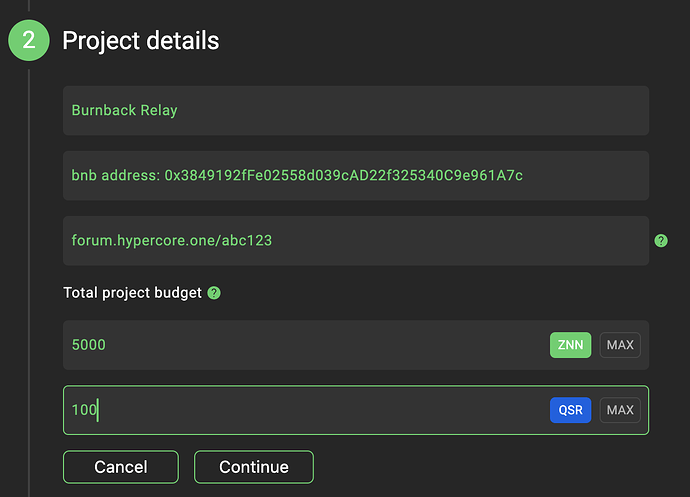This screenshot has height=497, width=690.
Task: Click the 0x3849 wallet address text
Action: (344, 176)
